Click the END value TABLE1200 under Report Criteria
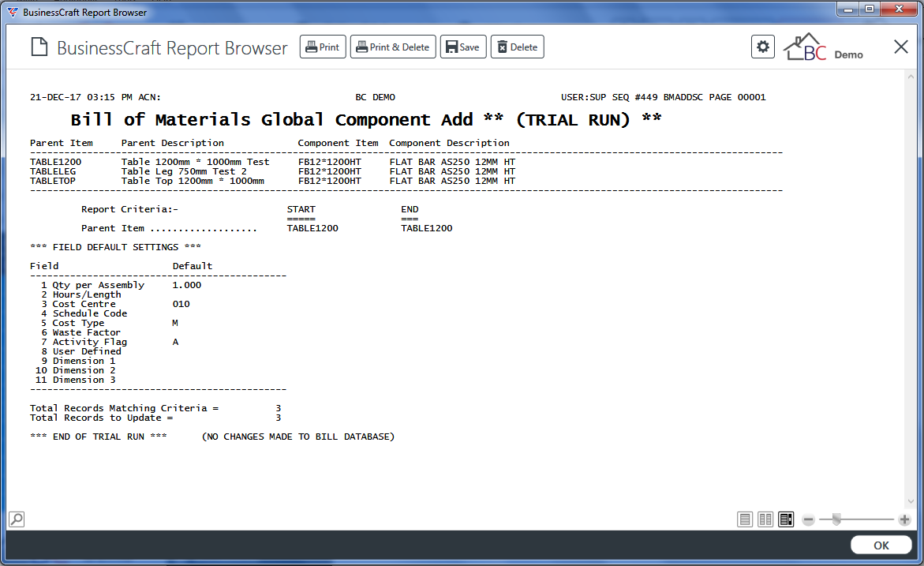 [x=427, y=228]
